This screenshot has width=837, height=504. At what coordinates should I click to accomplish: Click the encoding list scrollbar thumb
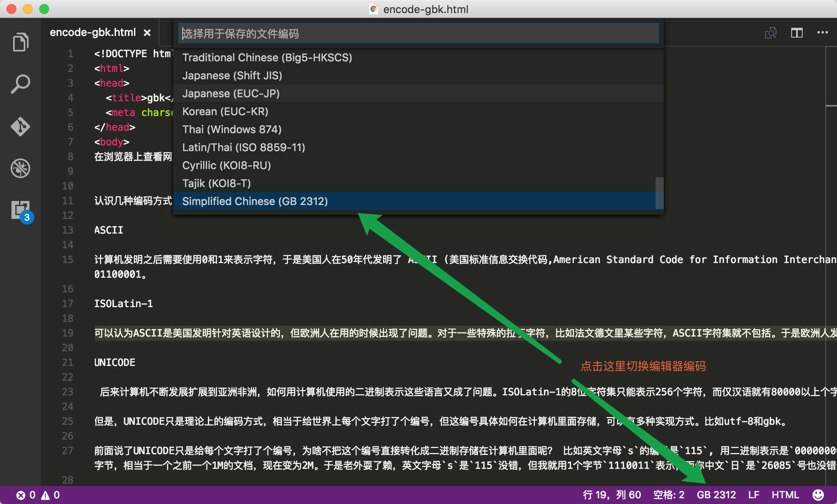tap(659, 193)
